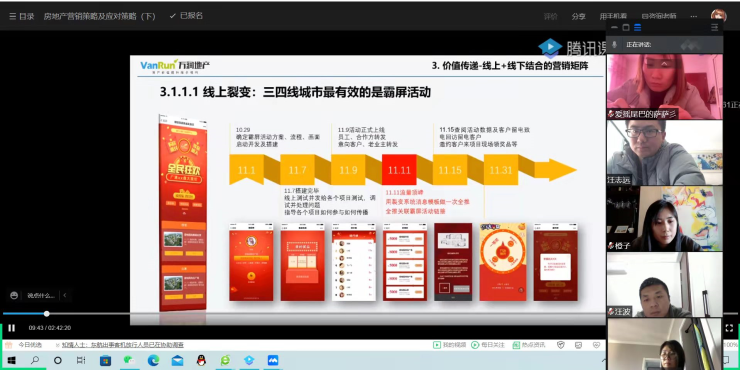Open the 目录 course catalog menu
Viewport: 740px width, 370px height.
22,16
